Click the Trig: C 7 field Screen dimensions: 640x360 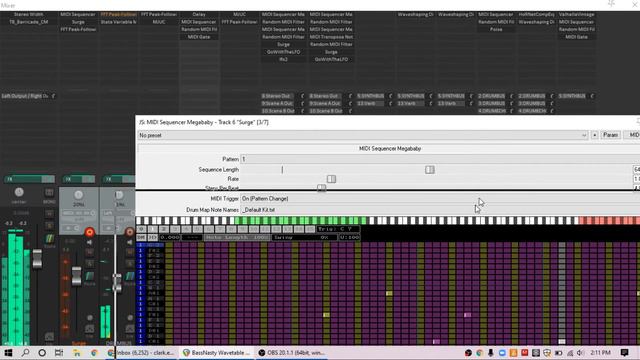tap(338, 229)
